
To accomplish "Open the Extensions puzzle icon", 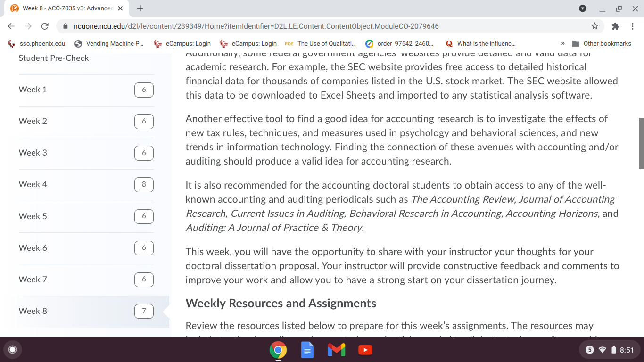I will [615, 26].
